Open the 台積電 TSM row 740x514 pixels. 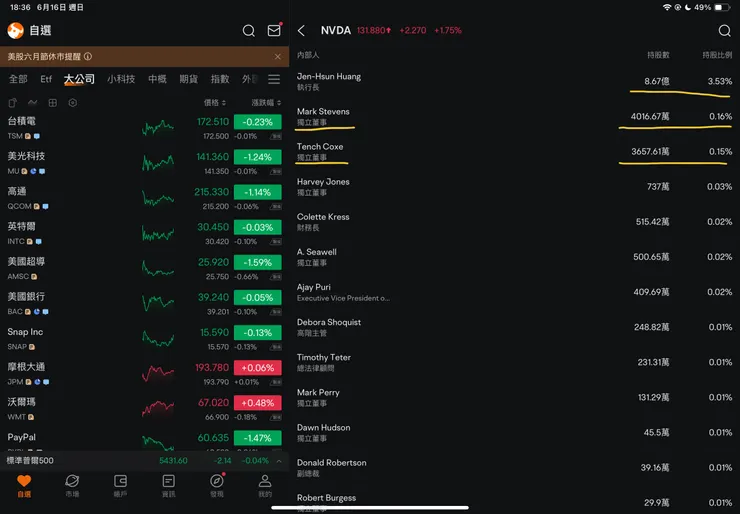[x=144, y=128]
